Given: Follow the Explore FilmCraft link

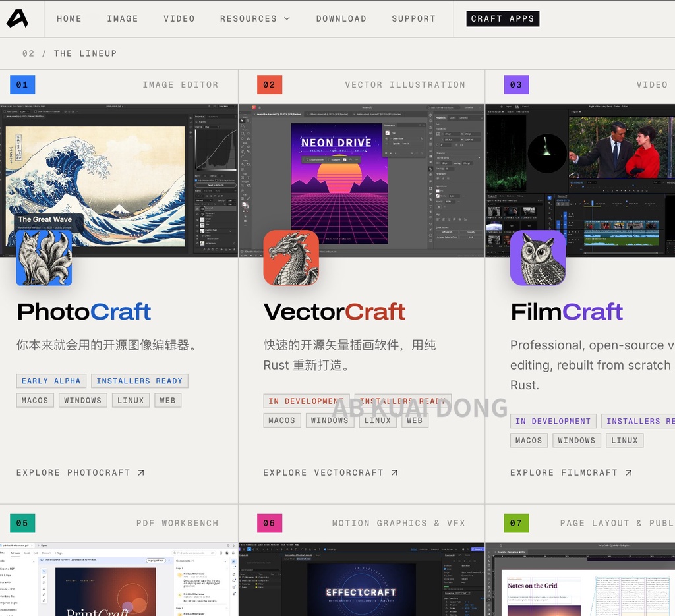Looking at the screenshot, I should [572, 473].
